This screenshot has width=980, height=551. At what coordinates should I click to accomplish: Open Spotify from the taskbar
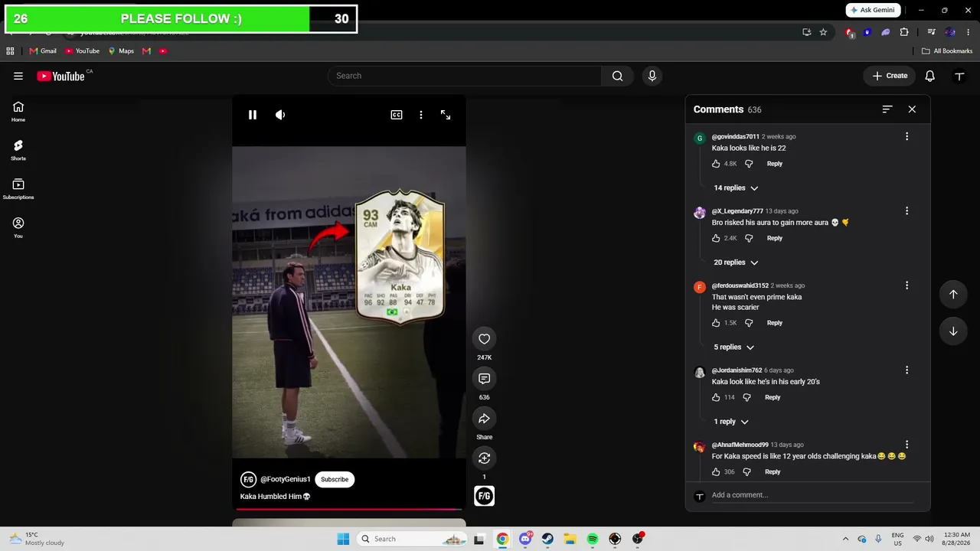(x=593, y=539)
